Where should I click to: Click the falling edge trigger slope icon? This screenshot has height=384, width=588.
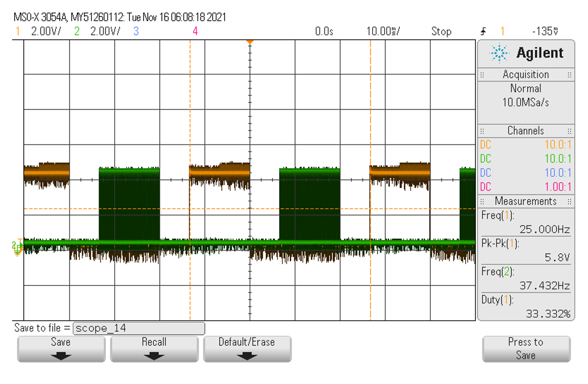483,31
